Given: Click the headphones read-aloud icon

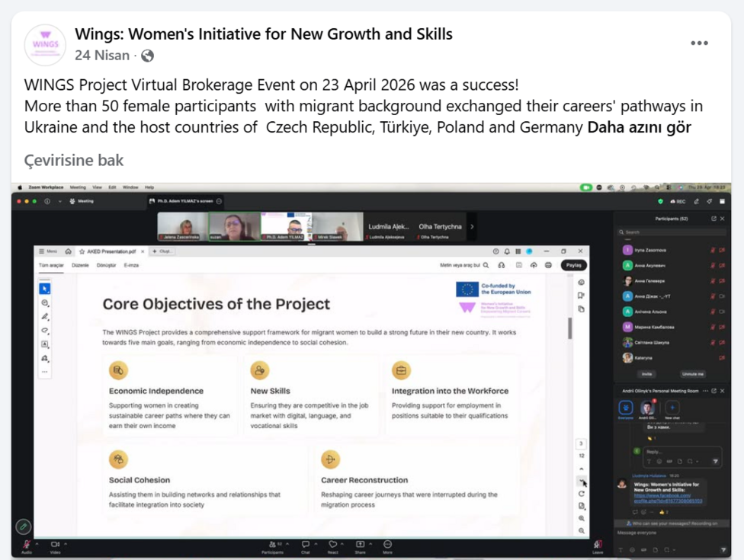Looking at the screenshot, I should 502,265.
